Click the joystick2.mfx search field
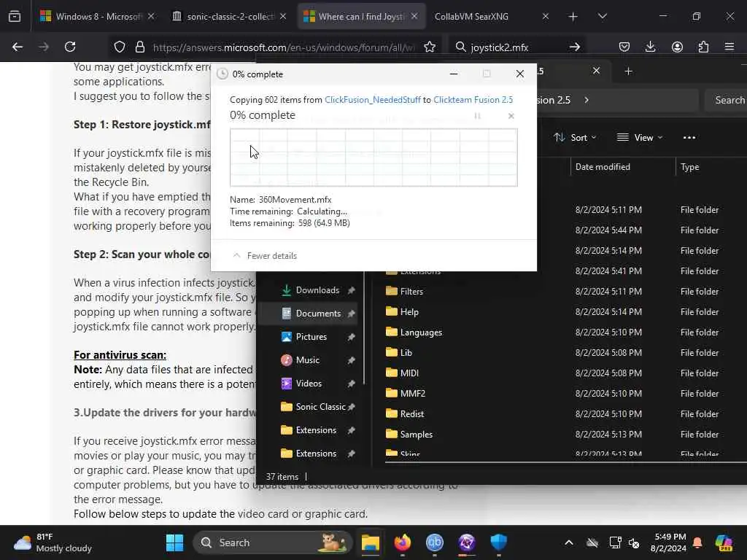 coord(516,47)
